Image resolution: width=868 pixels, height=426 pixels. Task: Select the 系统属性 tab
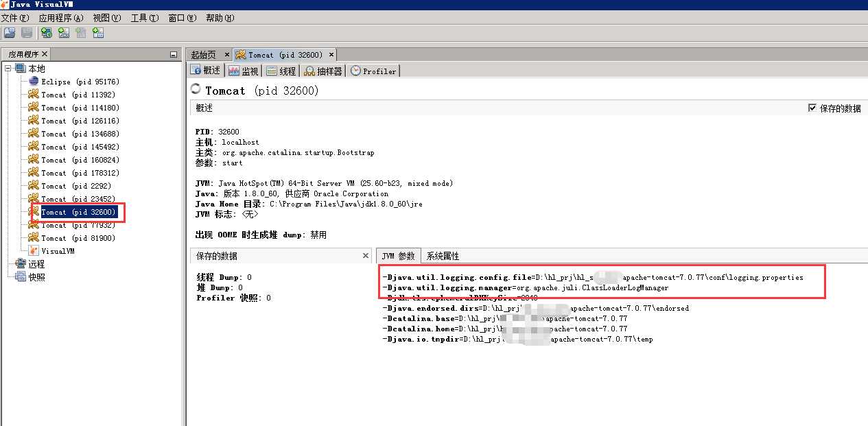(x=443, y=256)
